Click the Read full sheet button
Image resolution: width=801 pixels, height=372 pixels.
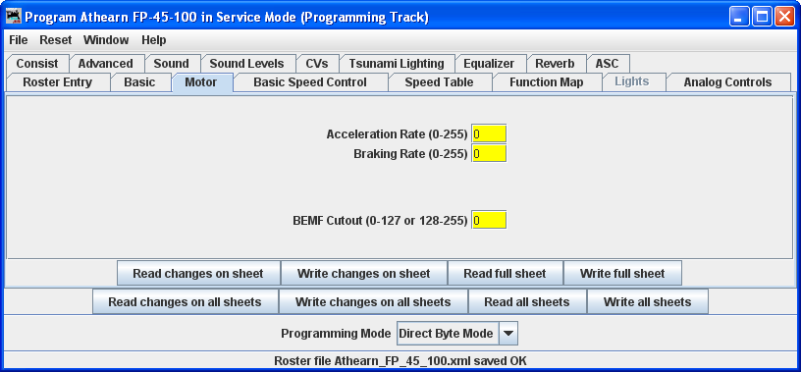[x=505, y=273]
